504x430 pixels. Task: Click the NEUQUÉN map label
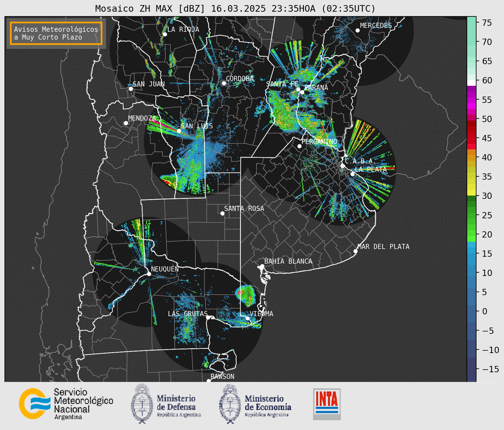[x=165, y=269]
